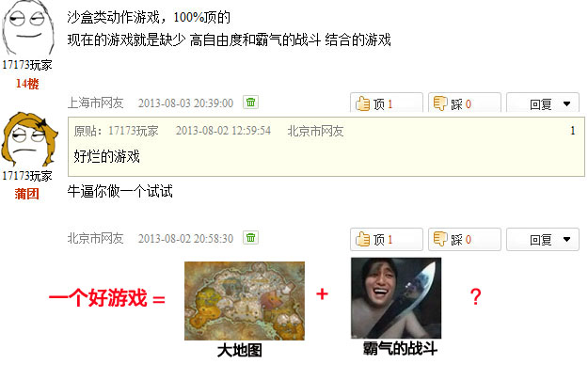This screenshot has width=588, height=380.
Task: Open the 大地图 map thumbnail
Action: [x=245, y=301]
